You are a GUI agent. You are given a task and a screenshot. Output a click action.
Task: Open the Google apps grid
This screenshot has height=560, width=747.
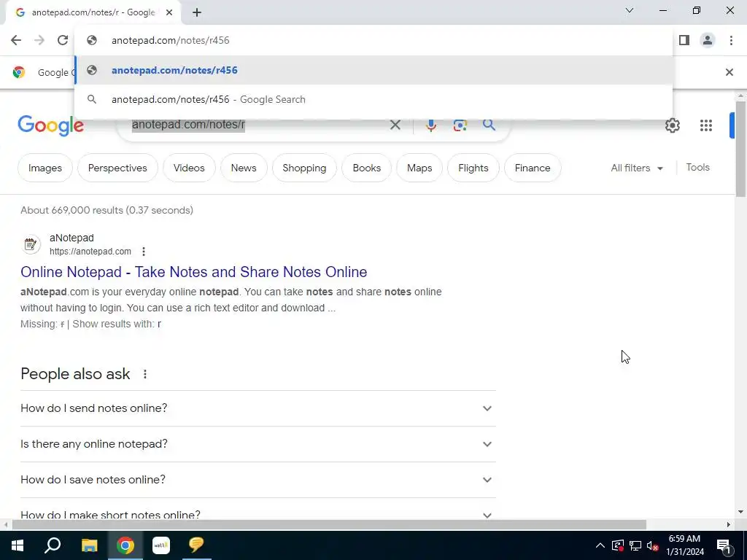pos(705,125)
